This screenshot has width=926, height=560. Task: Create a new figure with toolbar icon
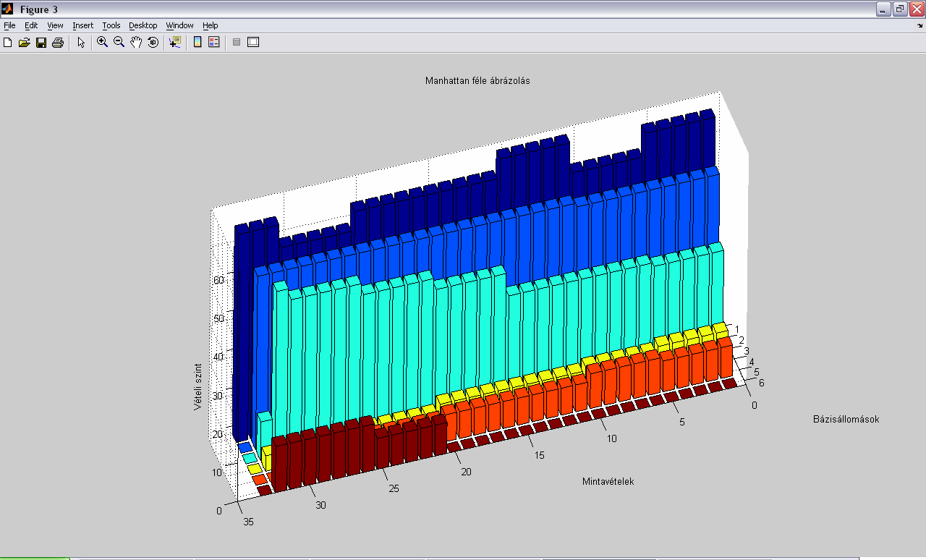click(8, 43)
